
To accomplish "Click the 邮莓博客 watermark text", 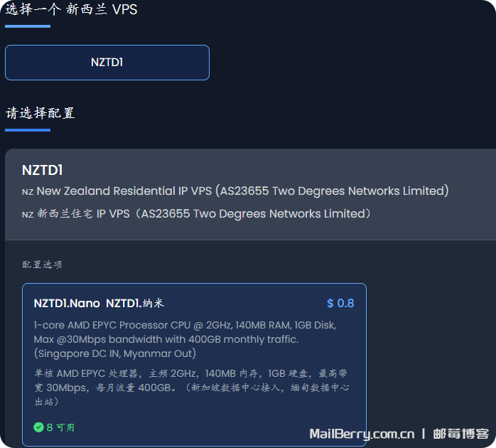I will [461, 434].
